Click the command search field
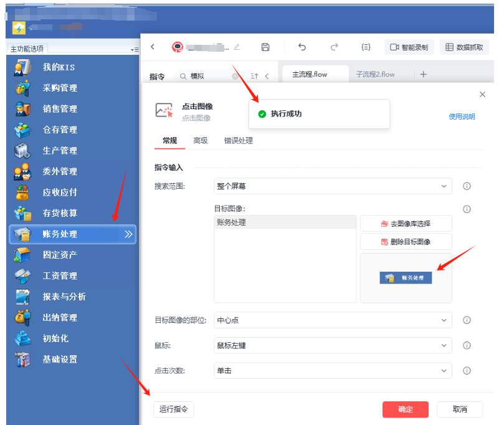Screen dimensions: 504x425 point(209,76)
